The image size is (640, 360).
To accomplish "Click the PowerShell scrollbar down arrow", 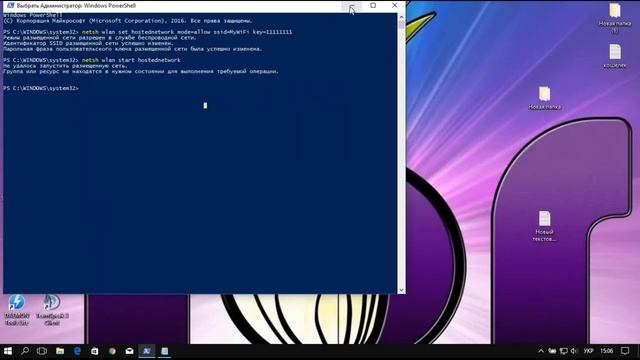I will click(x=401, y=290).
